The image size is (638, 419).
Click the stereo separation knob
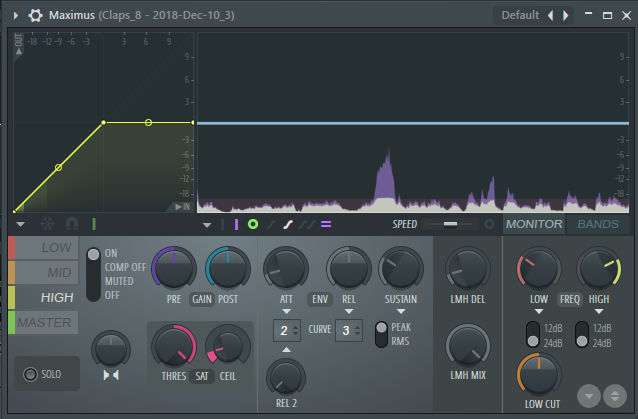click(111, 350)
